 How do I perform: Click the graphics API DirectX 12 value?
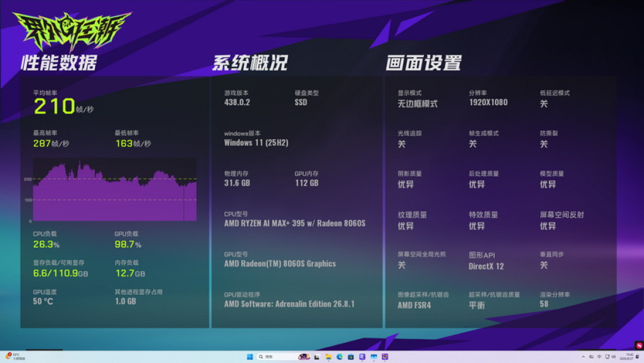point(486,266)
